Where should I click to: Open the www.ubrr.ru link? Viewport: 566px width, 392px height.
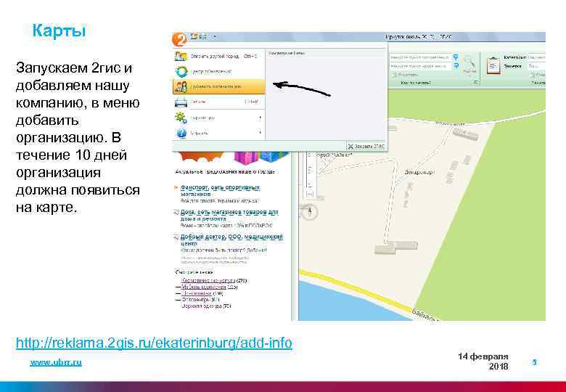click(x=56, y=362)
